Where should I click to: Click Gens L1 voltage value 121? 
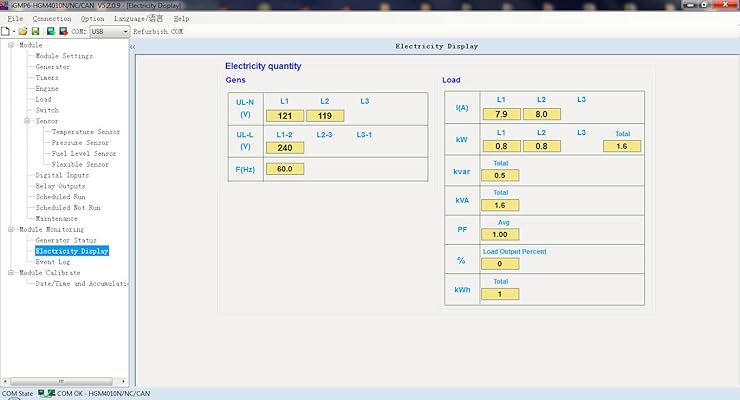click(x=285, y=116)
